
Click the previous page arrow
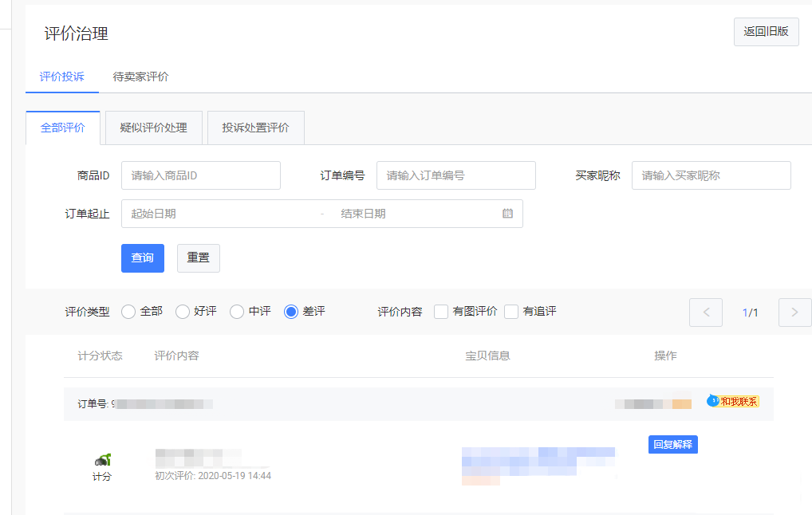(705, 312)
